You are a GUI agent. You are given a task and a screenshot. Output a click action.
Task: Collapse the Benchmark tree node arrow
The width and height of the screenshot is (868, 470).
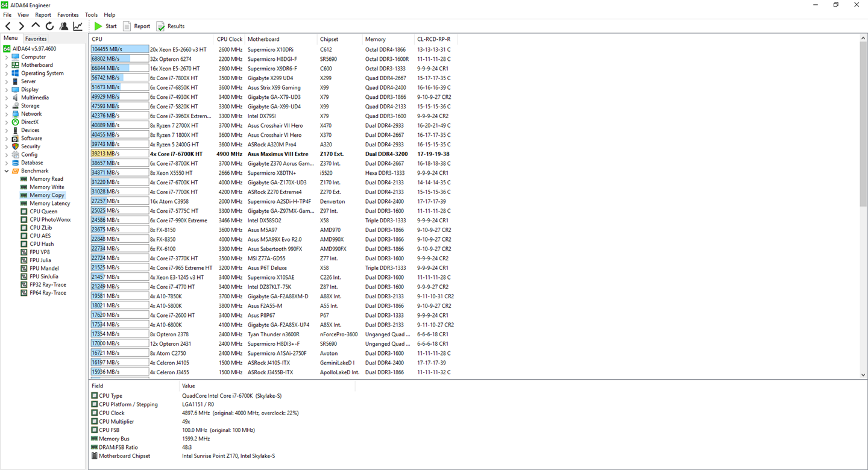pyautogui.click(x=7, y=171)
